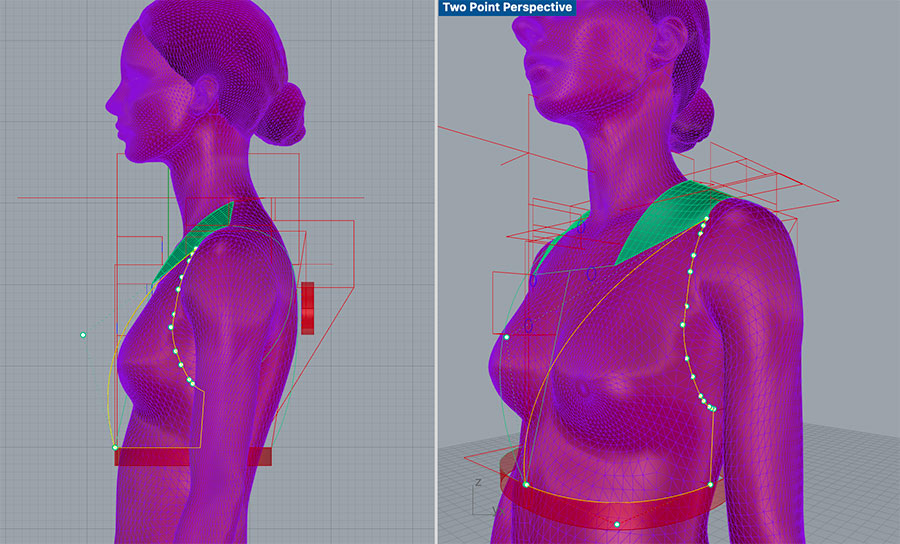Pick the lowest control point on the perspective red band

[x=617, y=524]
